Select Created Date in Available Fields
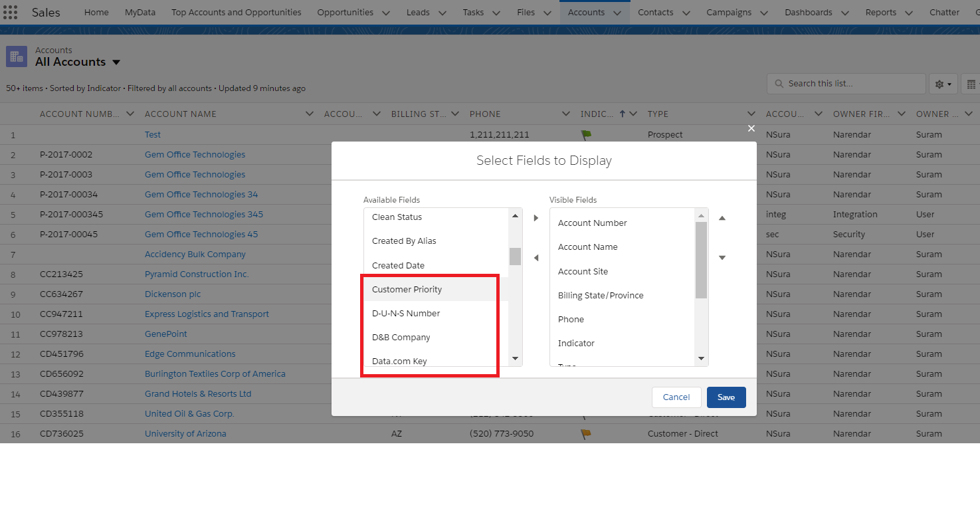Viewport: 980px width, 523px height. [x=436, y=265]
